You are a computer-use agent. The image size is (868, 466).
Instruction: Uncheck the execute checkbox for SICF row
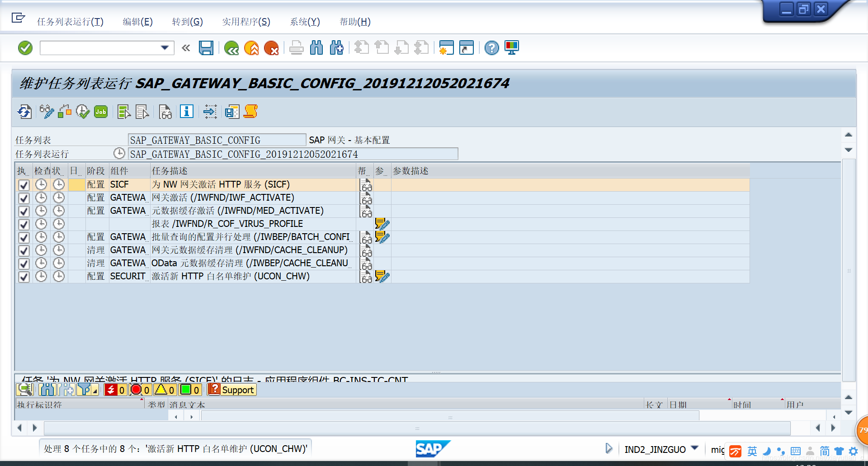pos(24,184)
